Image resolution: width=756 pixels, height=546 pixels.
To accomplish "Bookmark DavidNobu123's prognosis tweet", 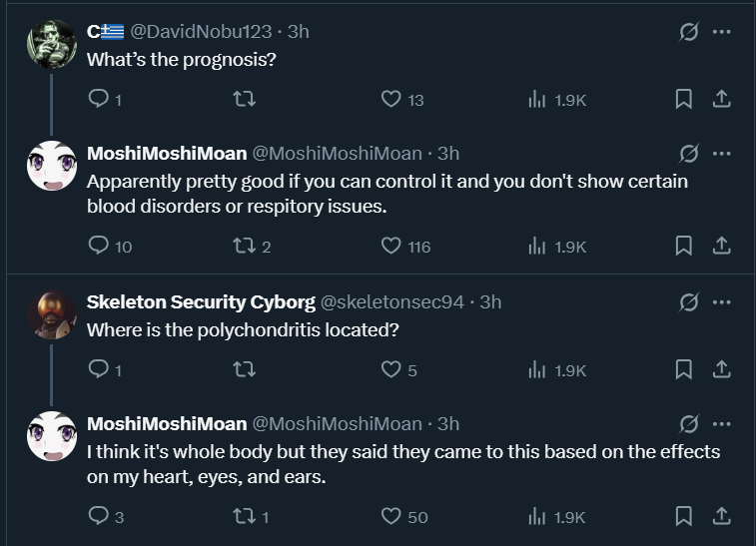I will [684, 99].
